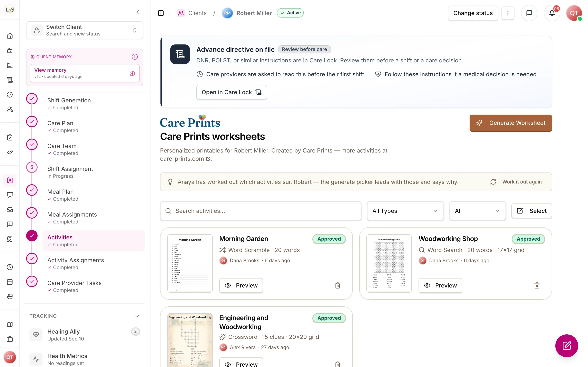
Task: Go to Shift Assignment step
Action: (x=70, y=172)
